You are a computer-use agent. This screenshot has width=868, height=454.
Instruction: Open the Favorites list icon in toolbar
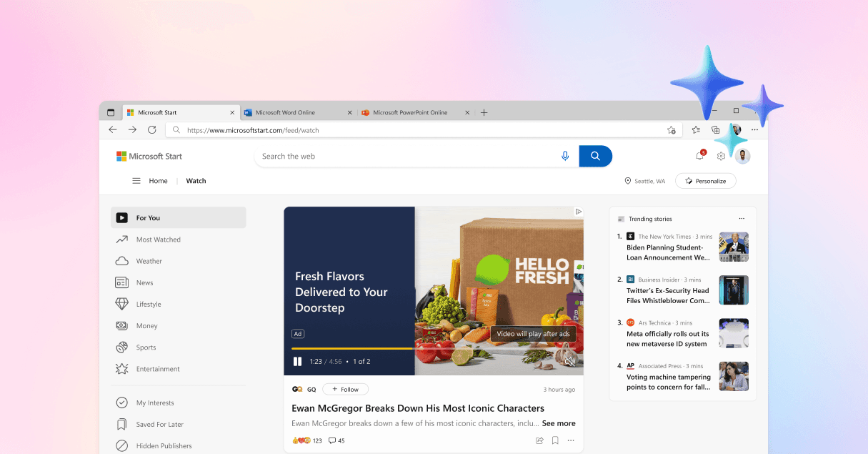696,130
